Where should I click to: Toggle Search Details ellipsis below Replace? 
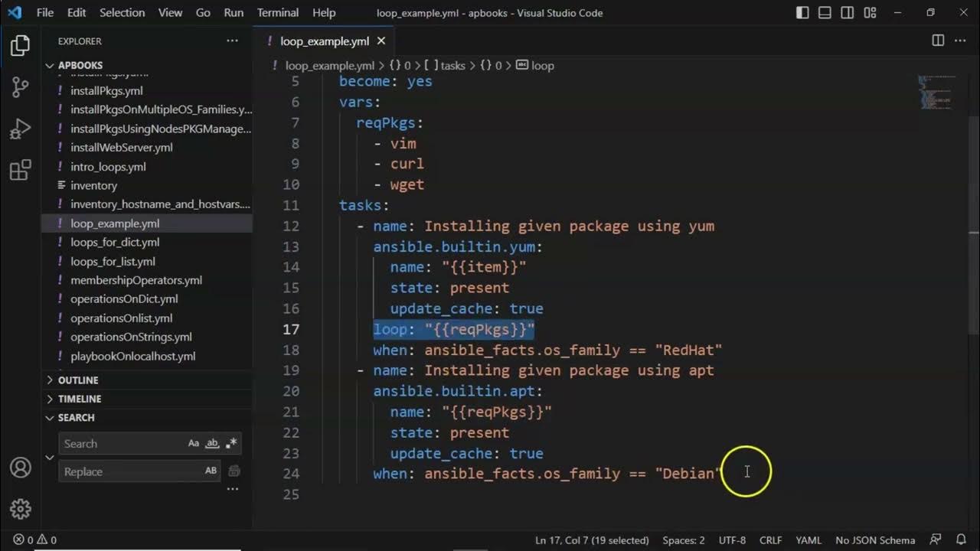pos(233,489)
